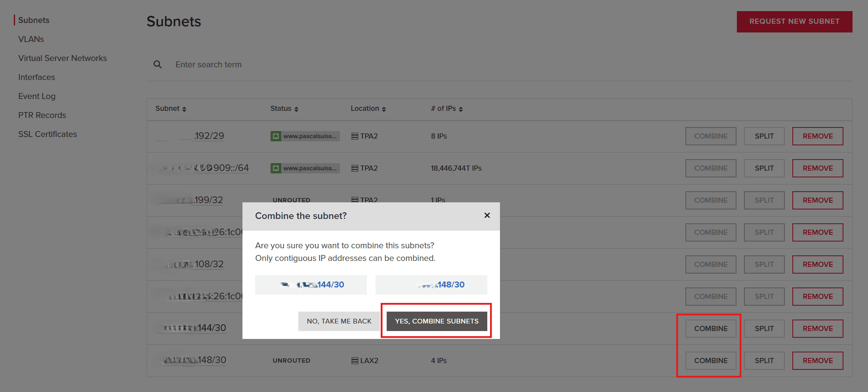Viewport: 868px width, 392px height.
Task: Remove the .148/30 subnet
Action: (817, 361)
